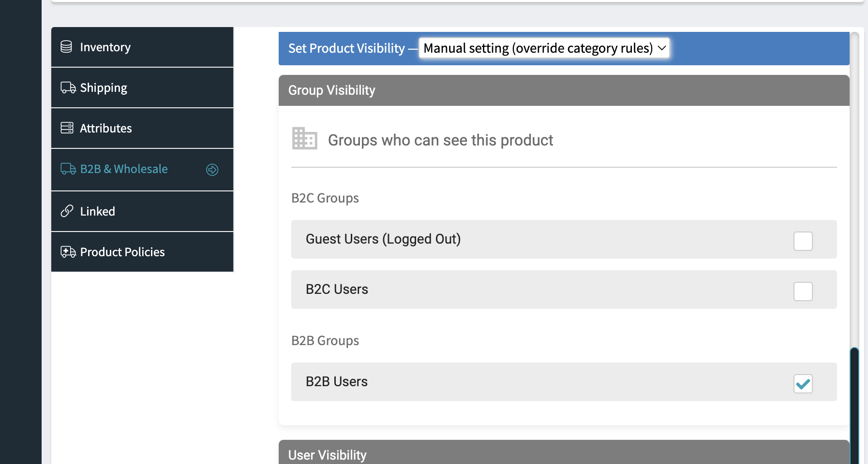Click the Inventory database icon
Viewport: 868px width, 464px height.
[66, 47]
